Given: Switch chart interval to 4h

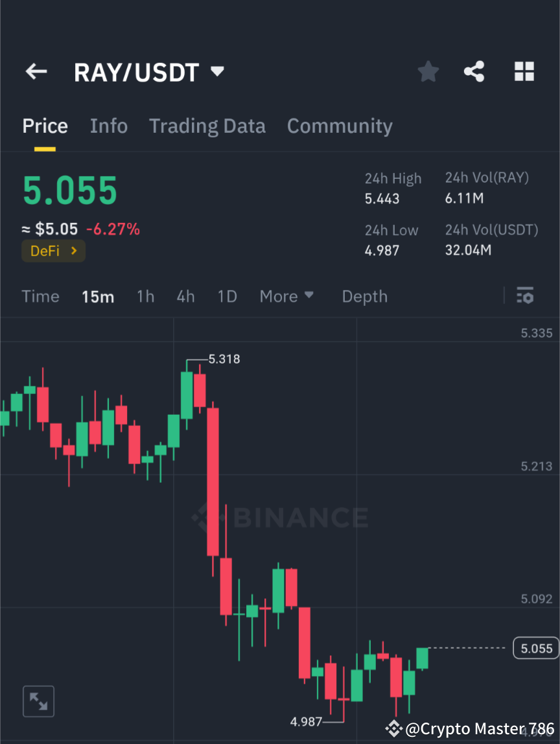Looking at the screenshot, I should (x=185, y=296).
